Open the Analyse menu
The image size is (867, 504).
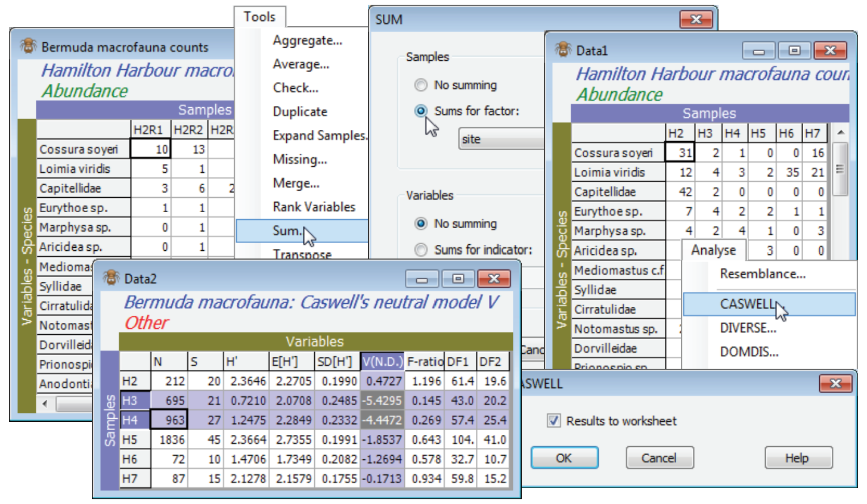coord(713,250)
